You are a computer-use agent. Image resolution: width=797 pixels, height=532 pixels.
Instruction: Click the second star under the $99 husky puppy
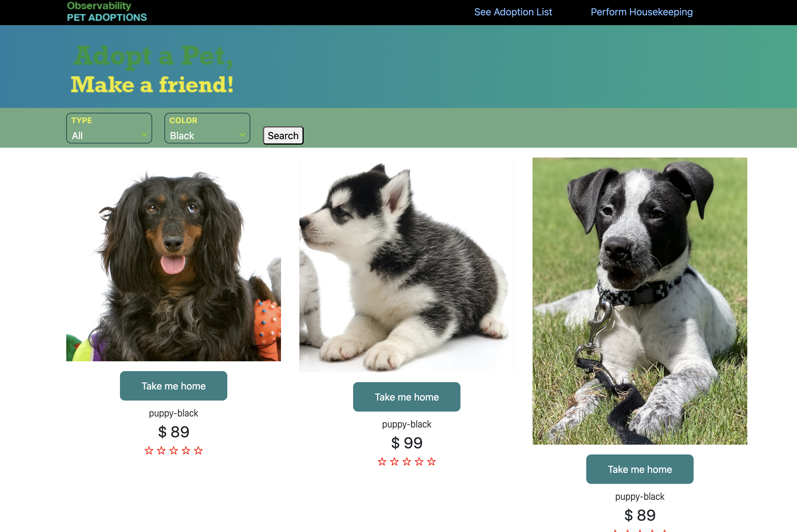[394, 462]
